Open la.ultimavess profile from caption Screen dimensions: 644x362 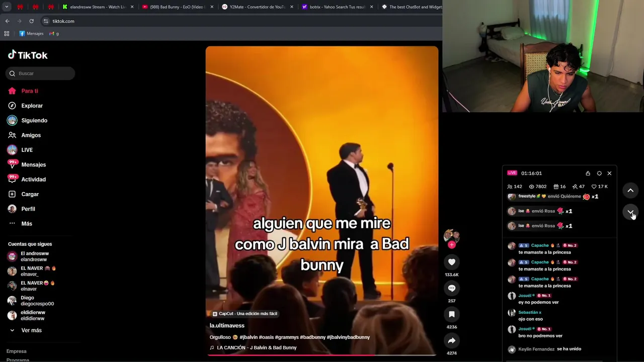pyautogui.click(x=227, y=326)
